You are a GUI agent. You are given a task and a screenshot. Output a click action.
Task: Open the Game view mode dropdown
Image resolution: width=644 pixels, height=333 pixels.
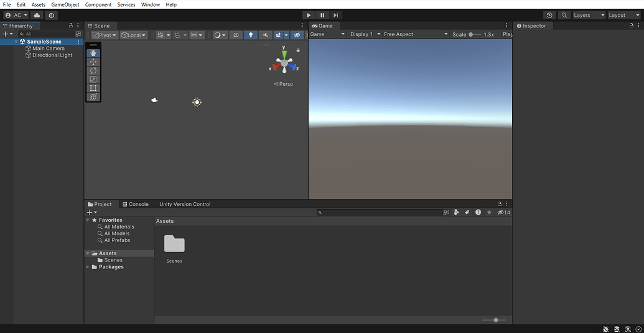[x=327, y=34]
